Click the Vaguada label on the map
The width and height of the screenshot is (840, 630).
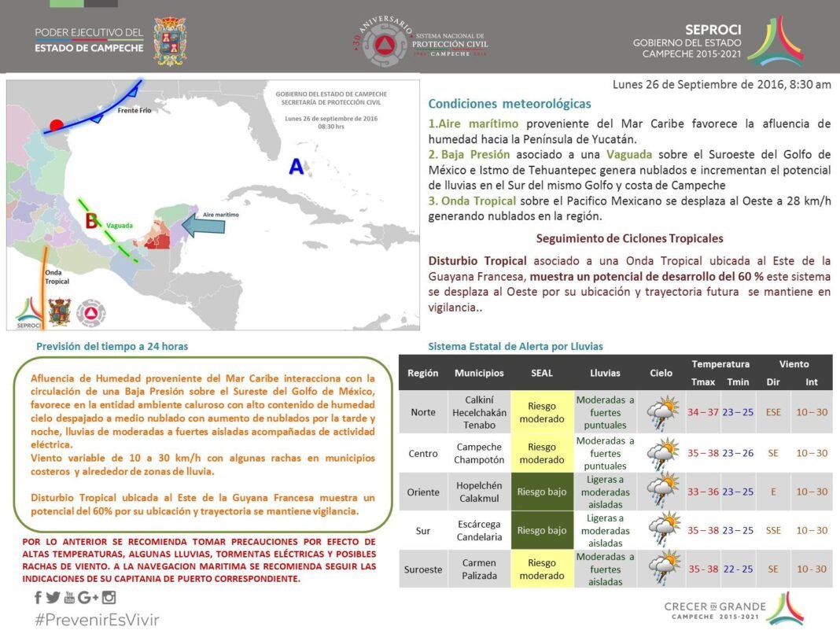tap(120, 225)
